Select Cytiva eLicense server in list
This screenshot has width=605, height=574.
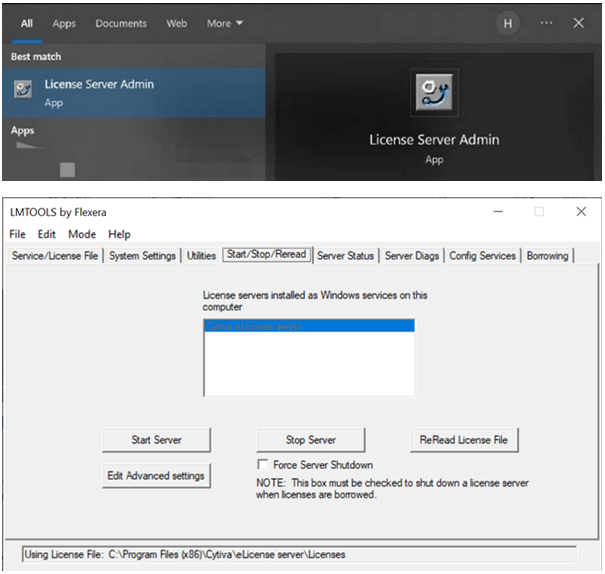(308, 326)
